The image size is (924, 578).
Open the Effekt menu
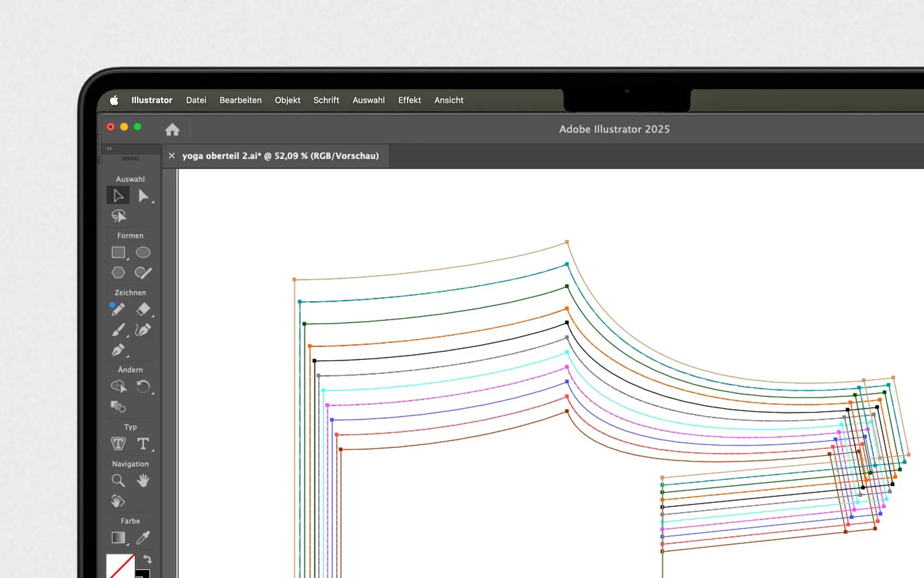pos(409,100)
